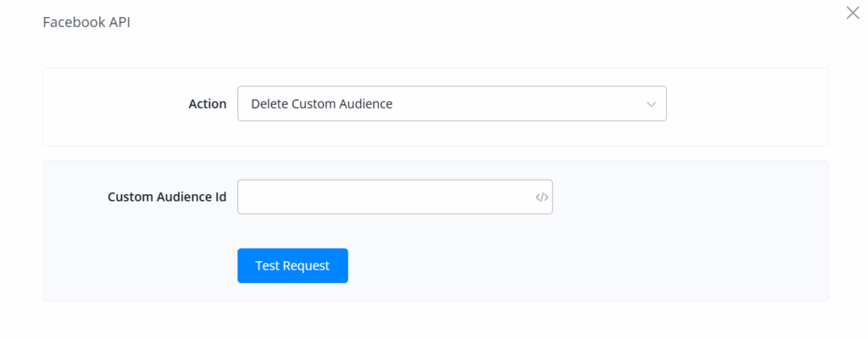This screenshot has height=339, width=868.
Task: Close the Facebook API dialog
Action: coord(853,13)
